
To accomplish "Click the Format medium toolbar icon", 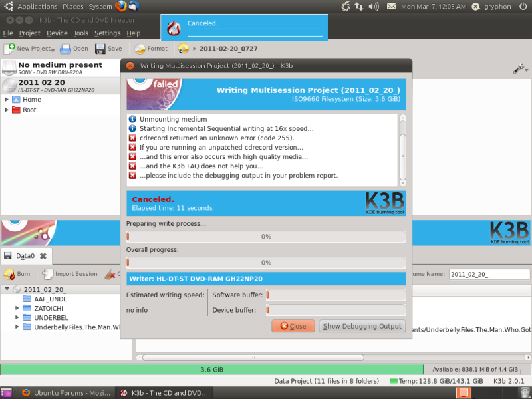I will [x=140, y=49].
